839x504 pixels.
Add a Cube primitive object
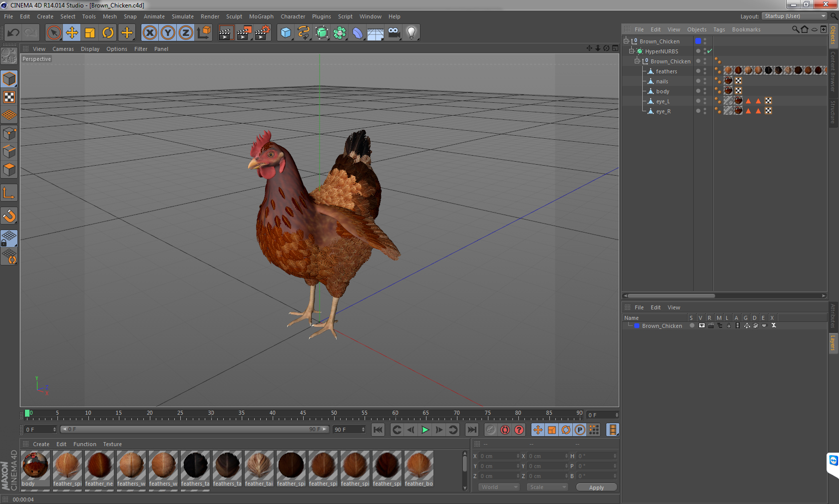point(286,33)
